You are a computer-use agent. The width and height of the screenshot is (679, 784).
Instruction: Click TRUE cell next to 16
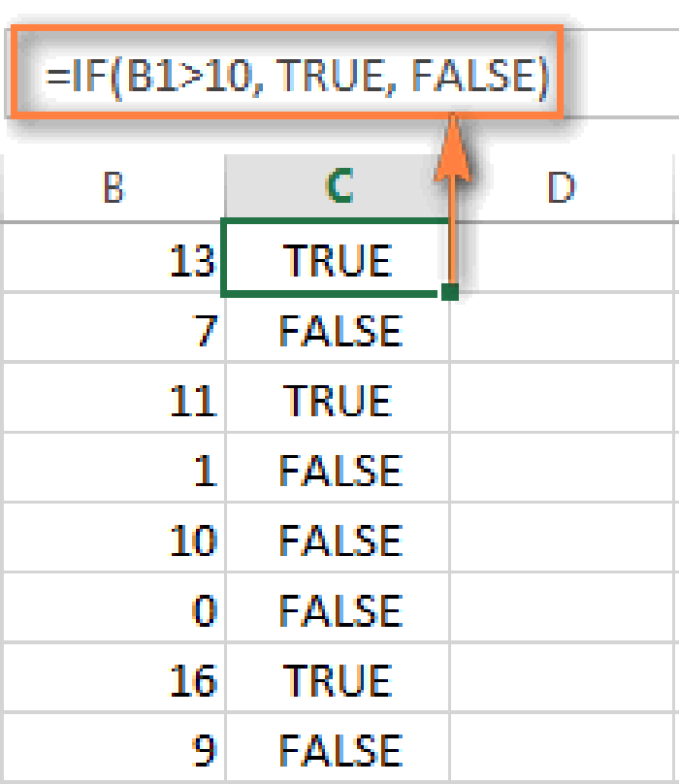tap(338, 678)
